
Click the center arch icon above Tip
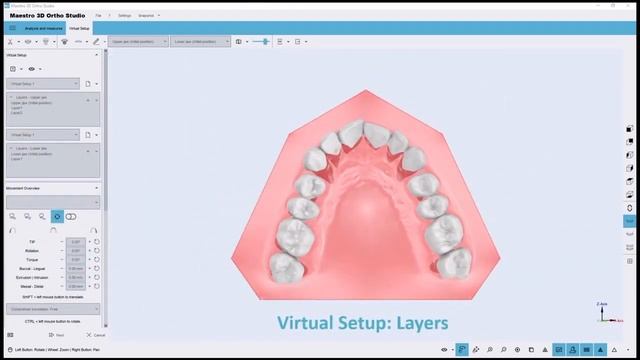(53, 231)
